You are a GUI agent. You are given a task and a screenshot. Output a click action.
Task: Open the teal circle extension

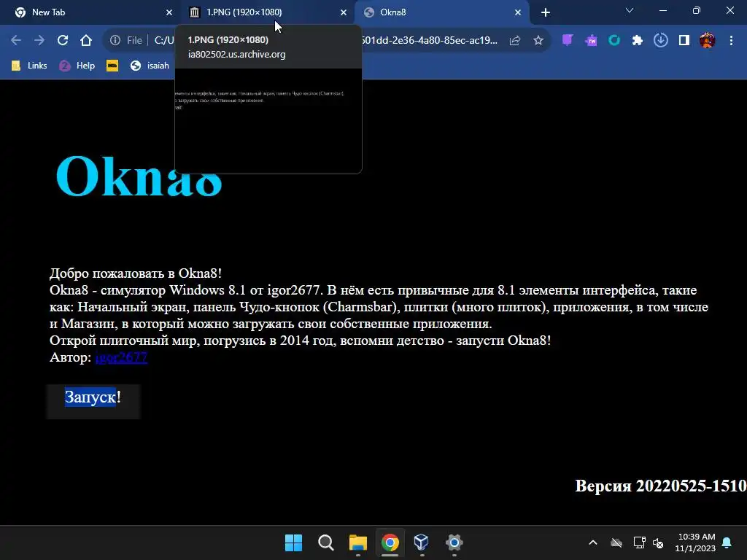614,41
